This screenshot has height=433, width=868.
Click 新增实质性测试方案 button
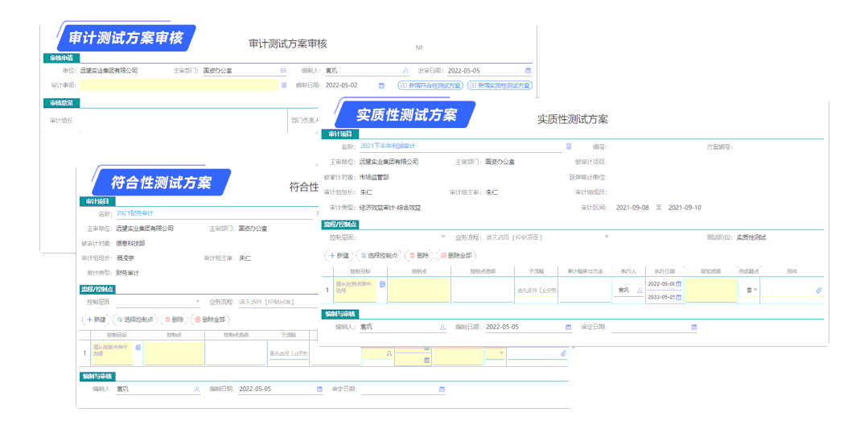tap(500, 85)
